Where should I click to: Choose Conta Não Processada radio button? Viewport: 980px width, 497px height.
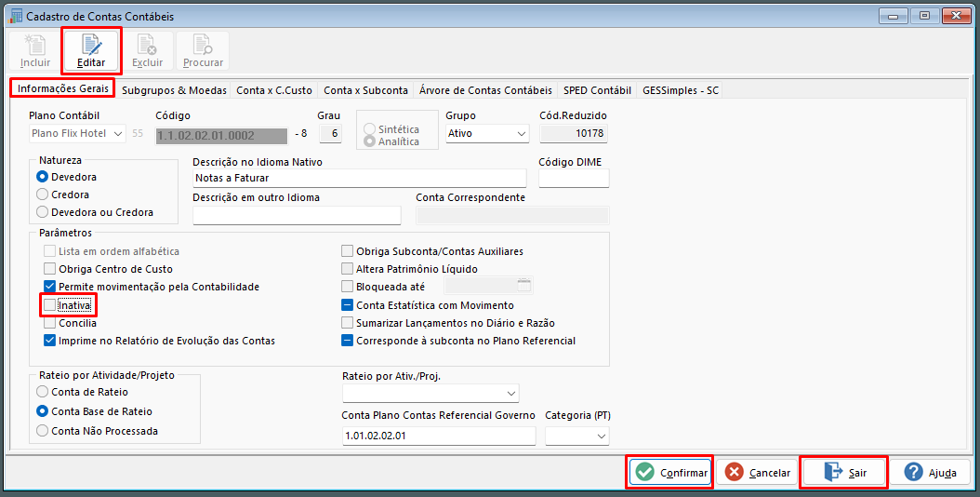[x=43, y=431]
